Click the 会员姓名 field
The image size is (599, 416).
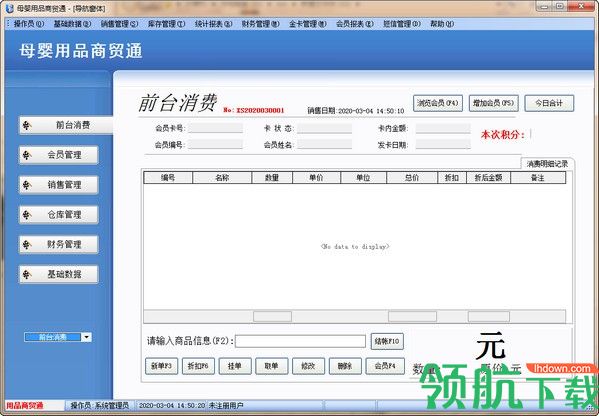[x=324, y=144]
